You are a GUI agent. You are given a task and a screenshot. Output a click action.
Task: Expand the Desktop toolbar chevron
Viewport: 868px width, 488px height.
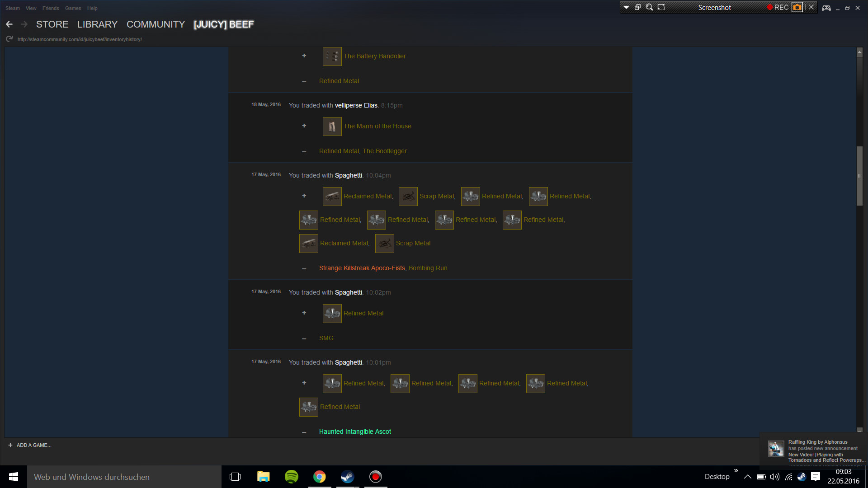[x=736, y=471]
